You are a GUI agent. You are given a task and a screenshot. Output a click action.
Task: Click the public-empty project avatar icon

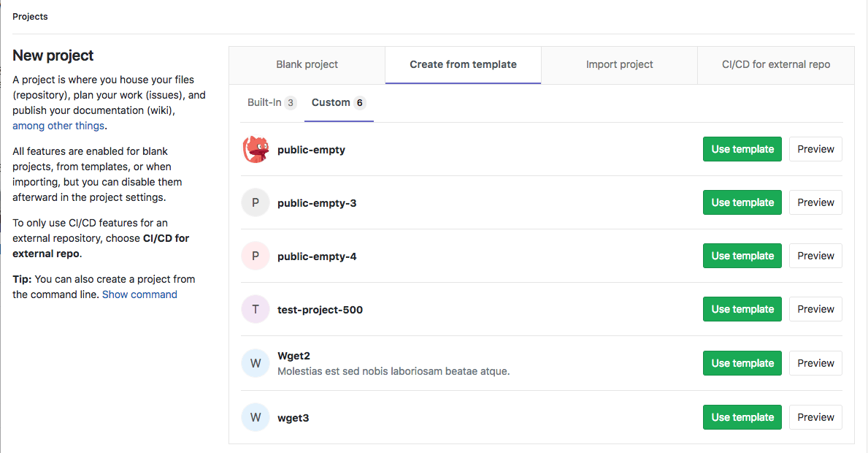[256, 149]
